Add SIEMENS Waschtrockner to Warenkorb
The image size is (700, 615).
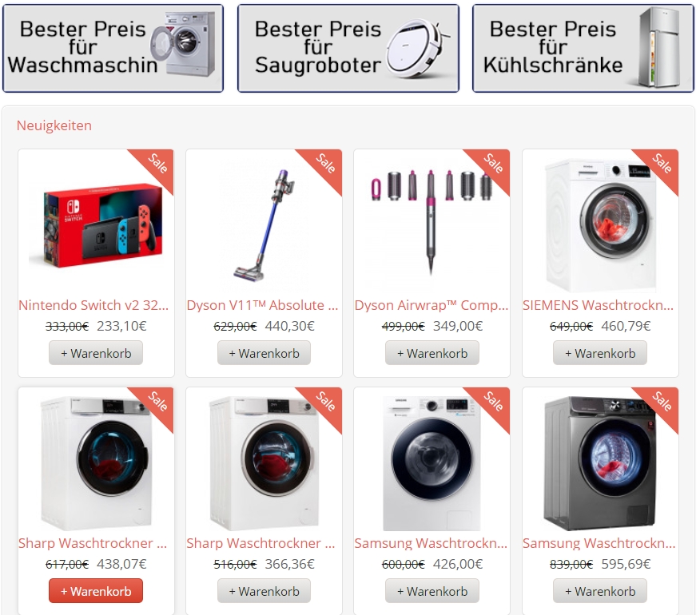pyautogui.click(x=600, y=353)
